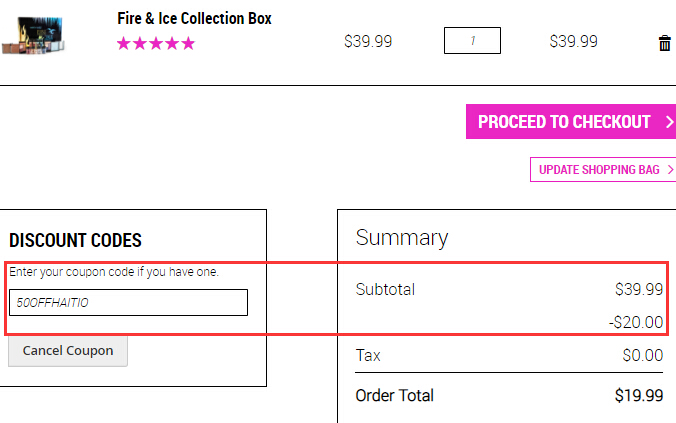The width and height of the screenshot is (676, 423).
Task: Open the Fire & Ice Collection Box title link
Action: 194,19
